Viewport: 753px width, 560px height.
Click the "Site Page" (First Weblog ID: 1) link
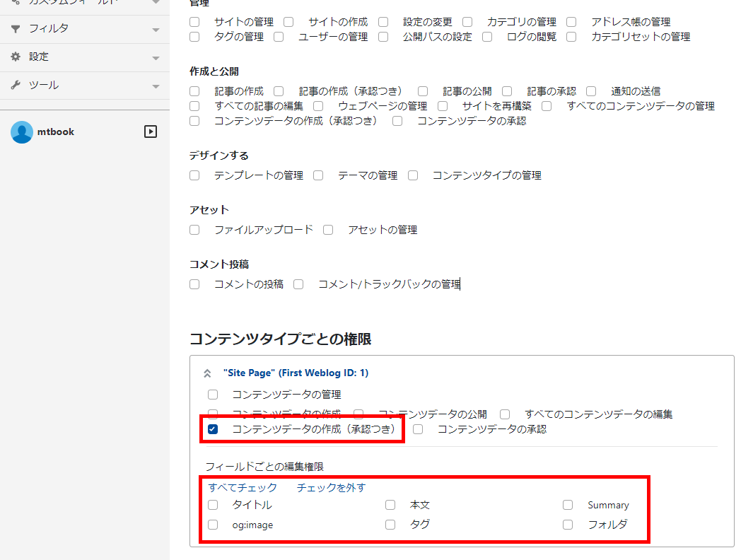[x=296, y=373]
